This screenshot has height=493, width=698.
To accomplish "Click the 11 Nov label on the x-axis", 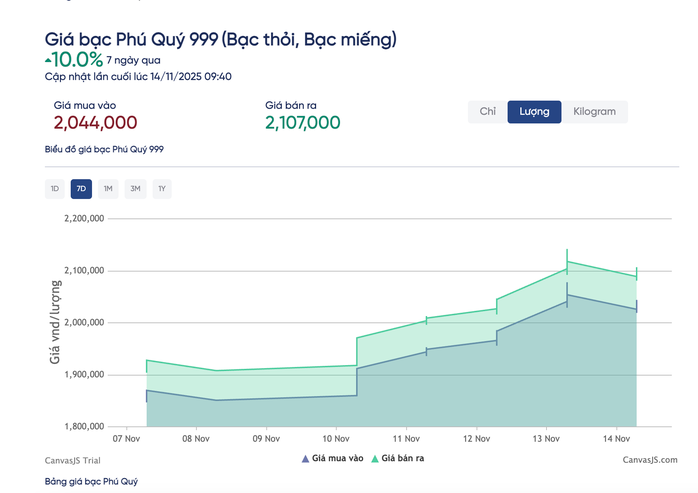I will pyautogui.click(x=405, y=438).
